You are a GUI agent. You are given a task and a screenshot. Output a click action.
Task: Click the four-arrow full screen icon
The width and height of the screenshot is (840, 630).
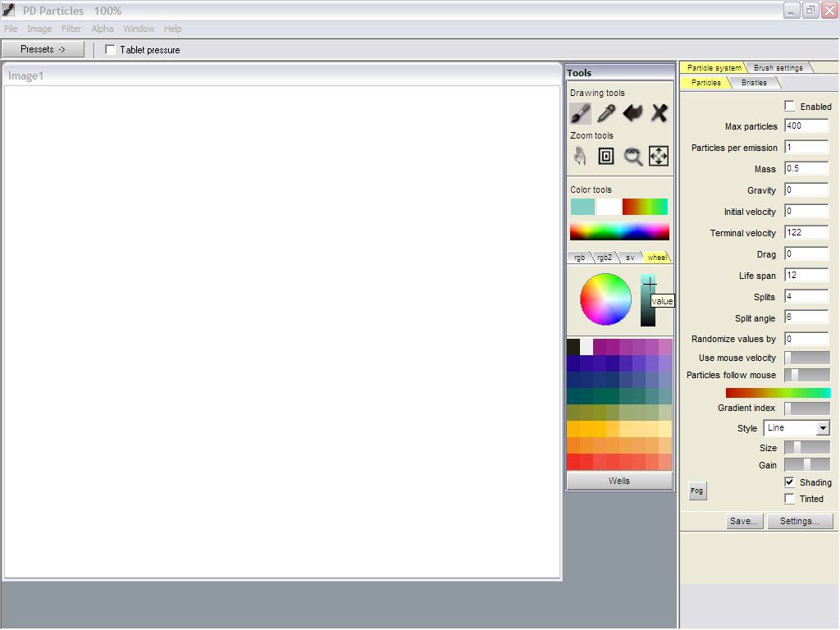659,156
